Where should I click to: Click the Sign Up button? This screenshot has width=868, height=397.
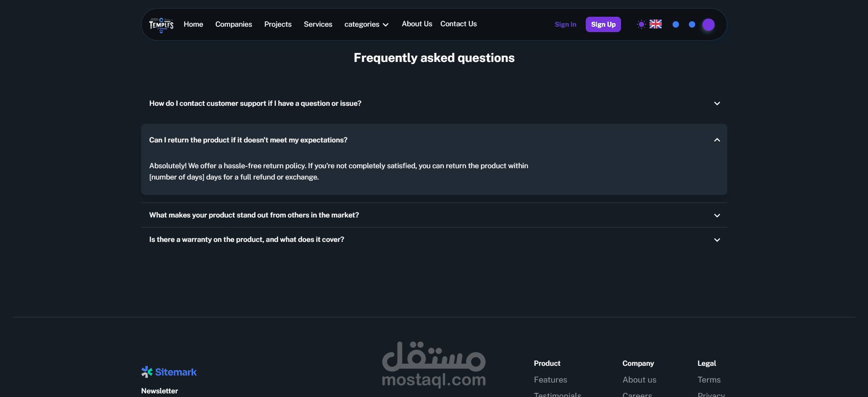coord(603,24)
